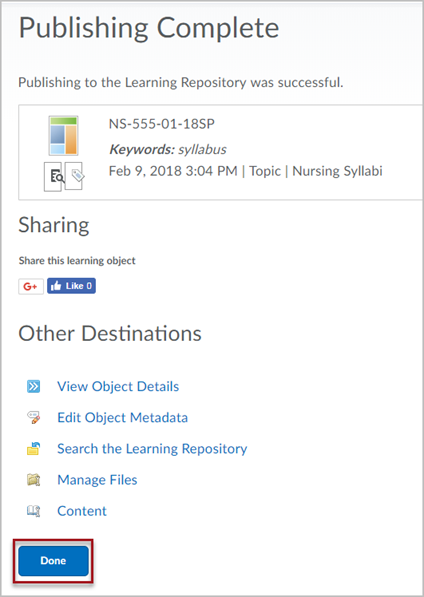Click the learning object thumbnail icon
Viewport: 424px width, 597px height.
64,136
